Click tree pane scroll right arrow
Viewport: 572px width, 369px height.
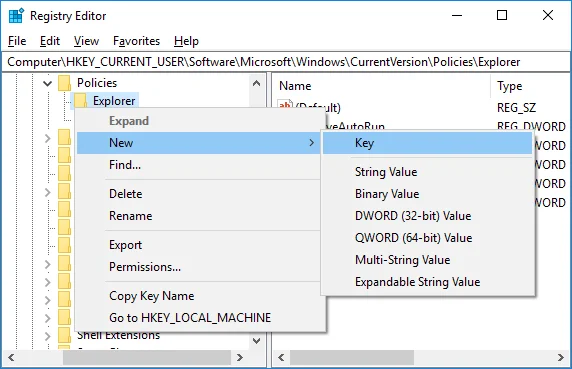point(240,357)
